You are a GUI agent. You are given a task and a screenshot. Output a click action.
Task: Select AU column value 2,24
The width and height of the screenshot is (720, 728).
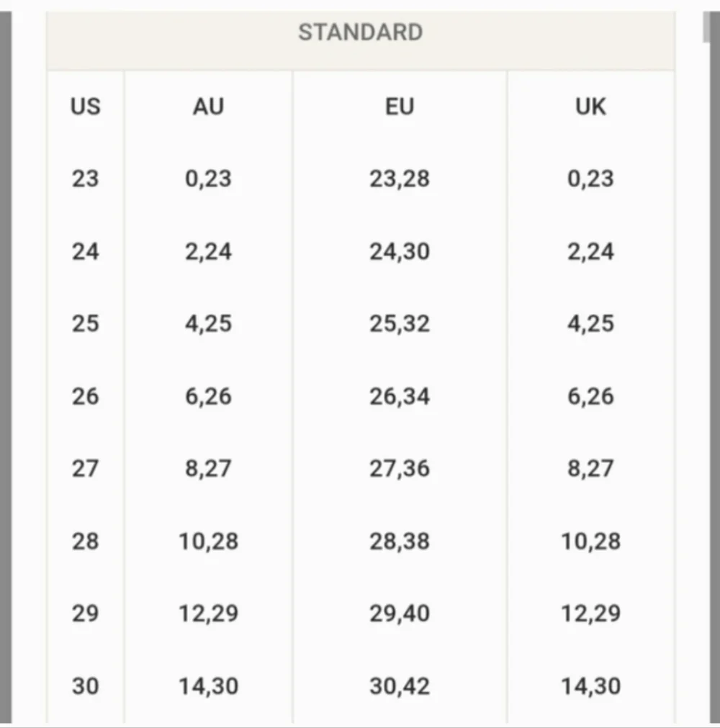coord(208,251)
